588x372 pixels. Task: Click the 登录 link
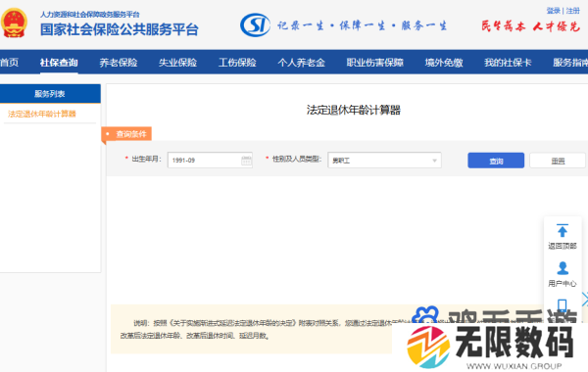(x=553, y=11)
